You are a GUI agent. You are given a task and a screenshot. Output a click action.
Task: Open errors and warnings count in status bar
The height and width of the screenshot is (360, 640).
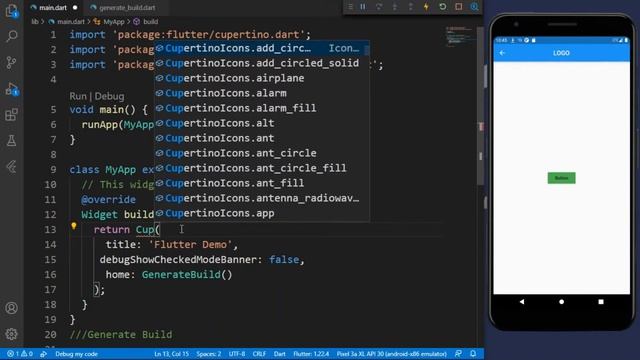[20, 354]
